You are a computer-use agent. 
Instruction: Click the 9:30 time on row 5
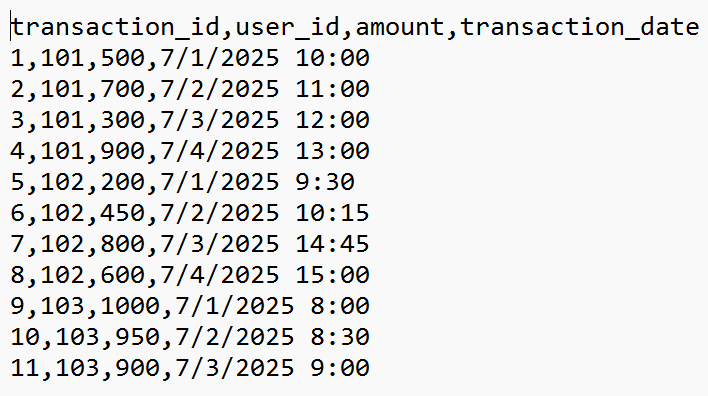point(325,182)
